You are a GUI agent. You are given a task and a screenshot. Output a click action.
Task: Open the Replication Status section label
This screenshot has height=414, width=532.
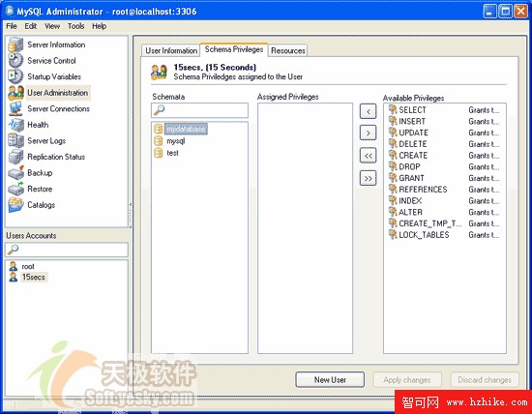tap(56, 157)
